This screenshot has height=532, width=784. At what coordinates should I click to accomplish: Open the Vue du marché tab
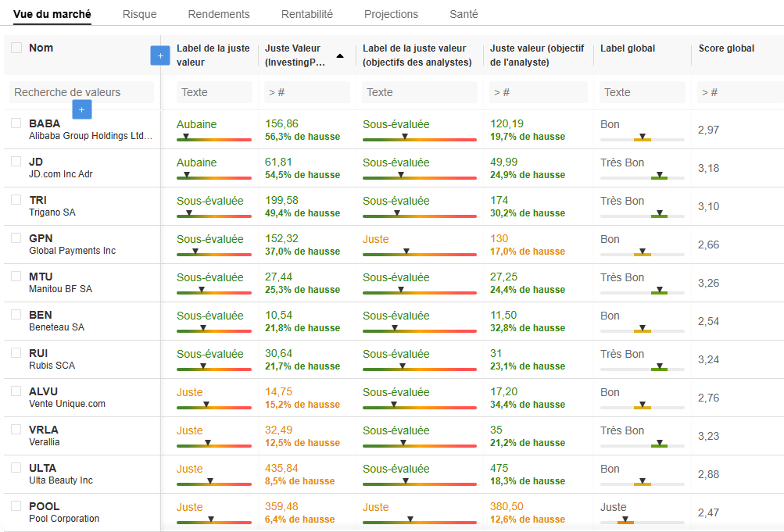(52, 14)
